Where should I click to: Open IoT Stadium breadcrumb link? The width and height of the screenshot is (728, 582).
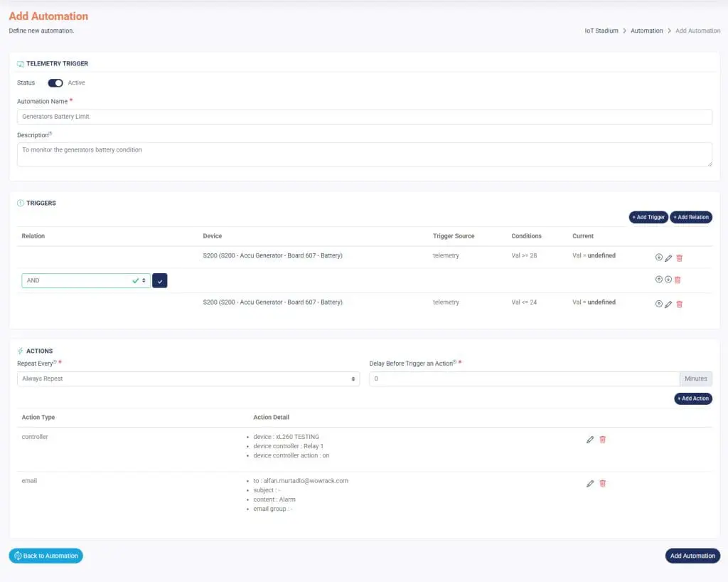(601, 31)
